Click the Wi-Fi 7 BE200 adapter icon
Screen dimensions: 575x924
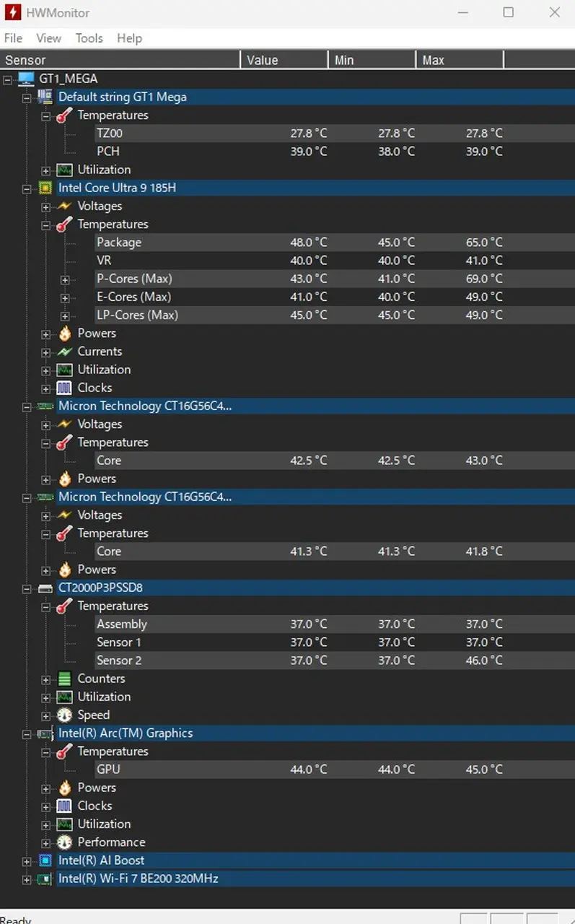point(45,879)
